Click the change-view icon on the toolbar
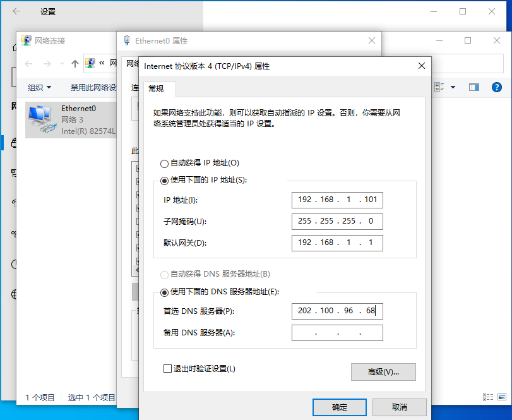This screenshot has width=512, height=420. (x=438, y=87)
